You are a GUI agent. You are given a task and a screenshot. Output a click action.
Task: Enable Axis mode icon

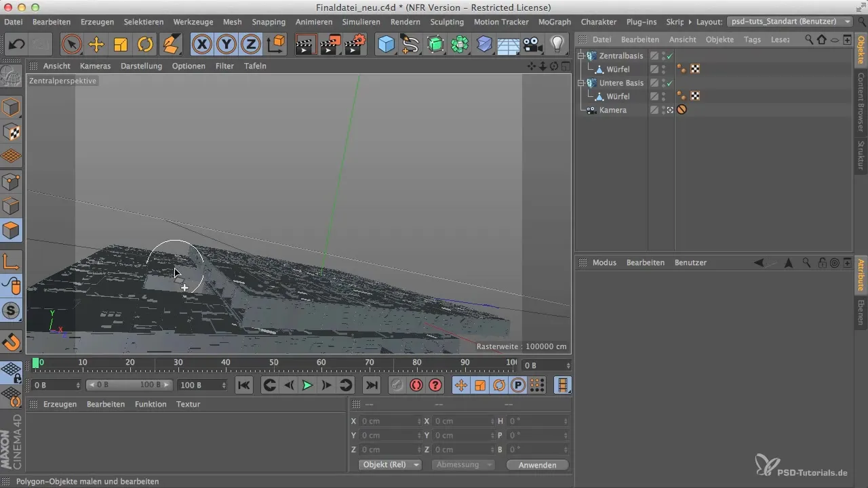(x=11, y=262)
